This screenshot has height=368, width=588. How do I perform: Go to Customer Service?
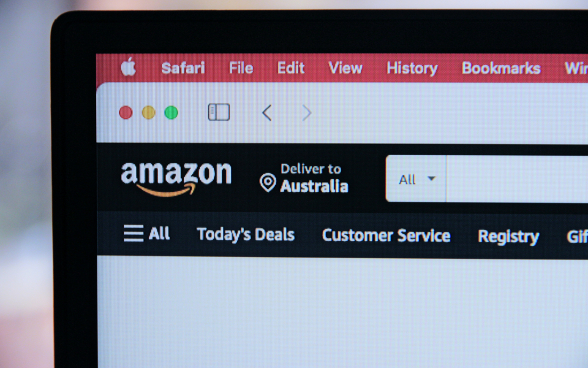point(386,236)
